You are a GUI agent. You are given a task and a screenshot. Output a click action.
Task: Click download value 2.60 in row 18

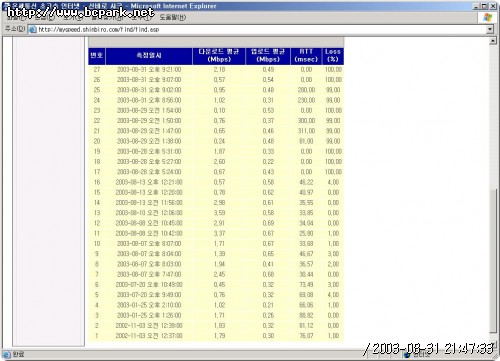(x=219, y=162)
